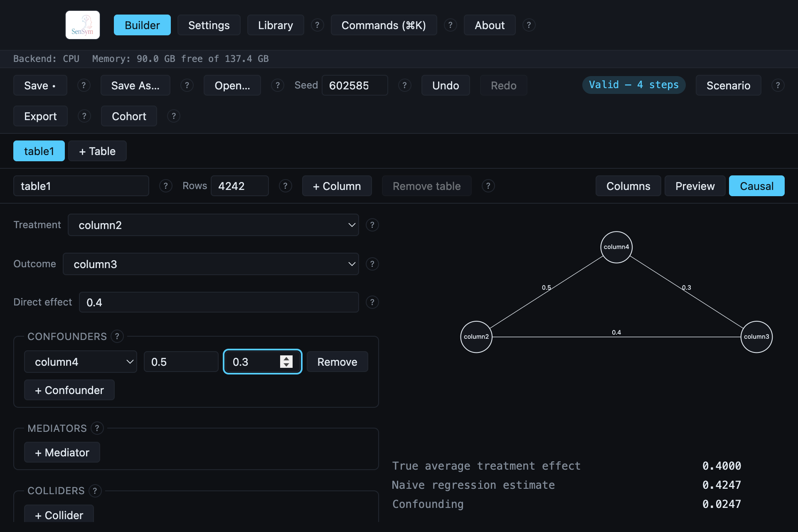Open the Library tab
Screen dimensions: 798x532
(276, 25)
